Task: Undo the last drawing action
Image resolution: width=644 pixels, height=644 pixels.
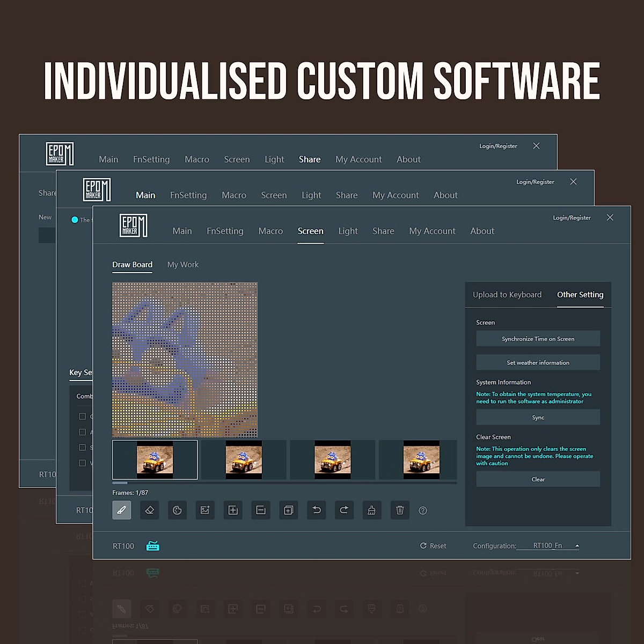Action: tap(317, 510)
